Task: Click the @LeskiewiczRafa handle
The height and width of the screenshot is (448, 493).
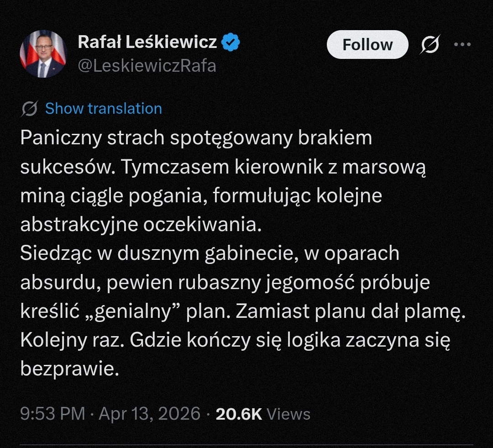Action: (147, 66)
